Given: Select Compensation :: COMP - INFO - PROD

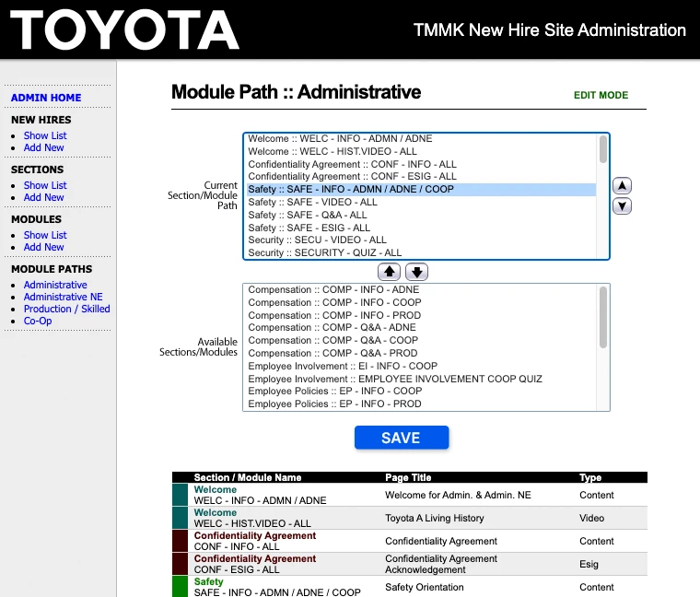Looking at the screenshot, I should pos(422,315).
